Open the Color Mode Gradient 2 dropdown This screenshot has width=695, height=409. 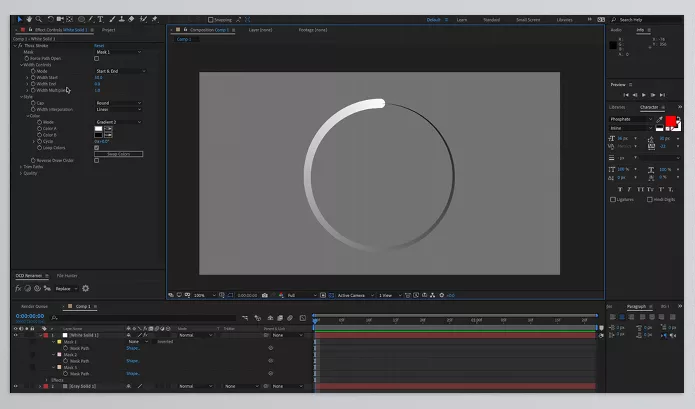click(x=119, y=122)
